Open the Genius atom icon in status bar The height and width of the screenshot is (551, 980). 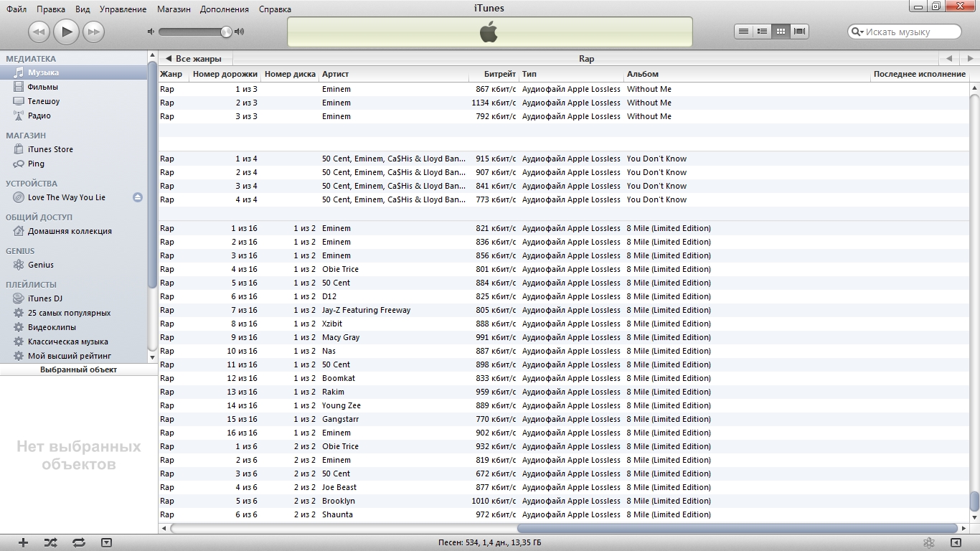click(928, 543)
